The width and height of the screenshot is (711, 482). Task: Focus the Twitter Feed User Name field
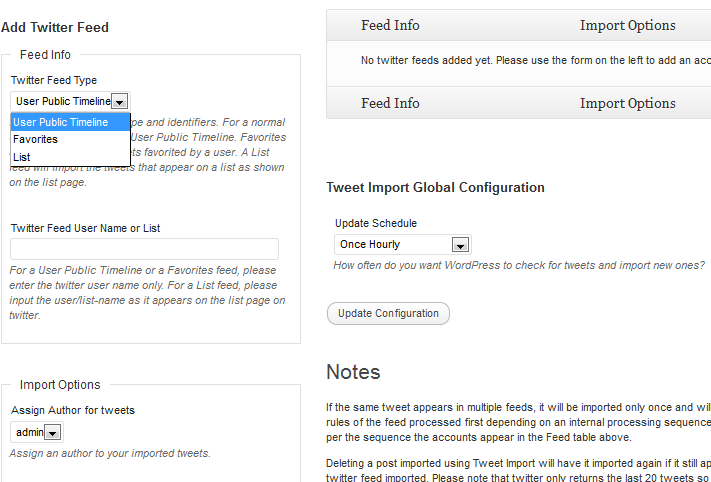145,249
